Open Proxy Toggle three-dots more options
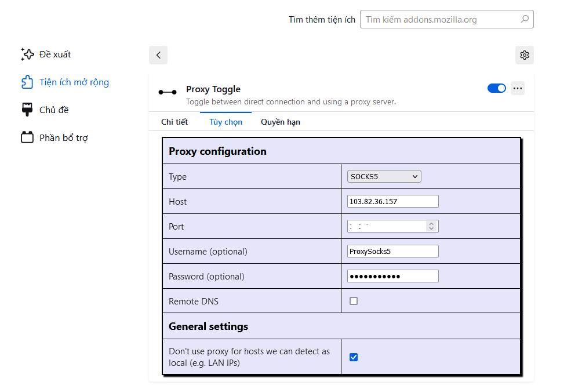 (518, 88)
